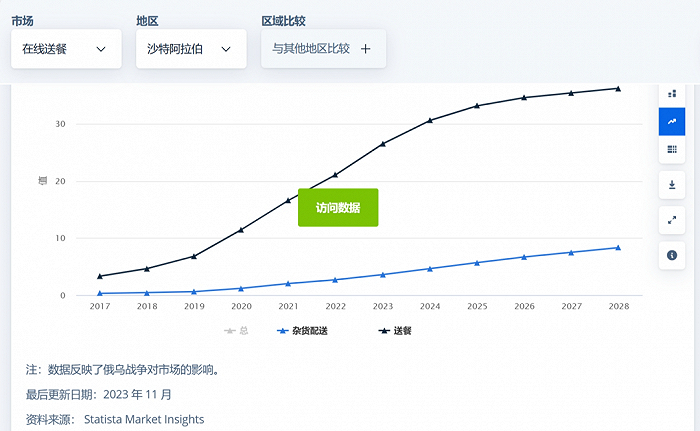The image size is (700, 431).
Task: Click the 2023 data point on 送餐 line
Action: point(383,144)
